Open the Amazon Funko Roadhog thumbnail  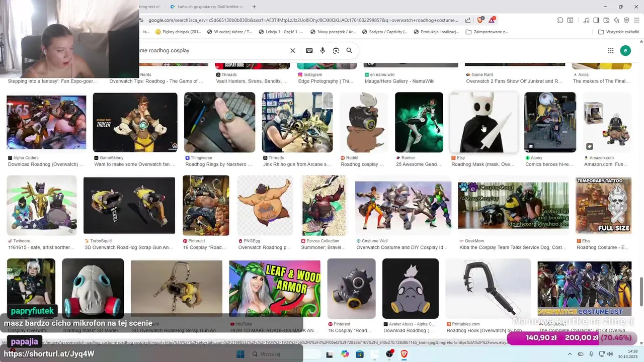pyautogui.click(x=607, y=122)
